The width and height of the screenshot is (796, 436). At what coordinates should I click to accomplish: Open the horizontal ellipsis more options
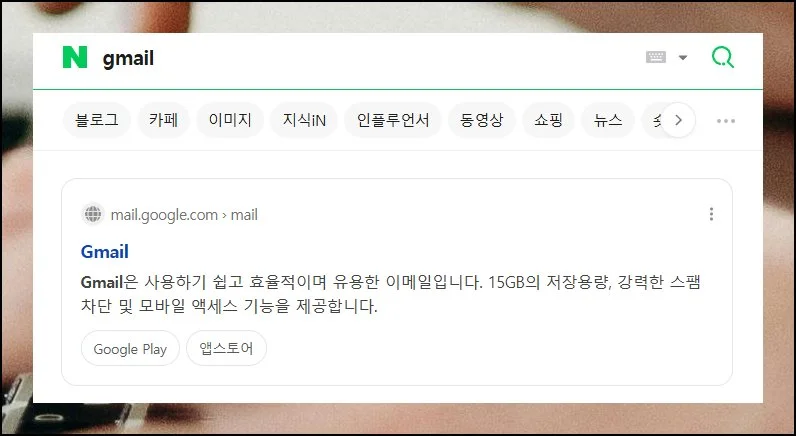(x=725, y=121)
